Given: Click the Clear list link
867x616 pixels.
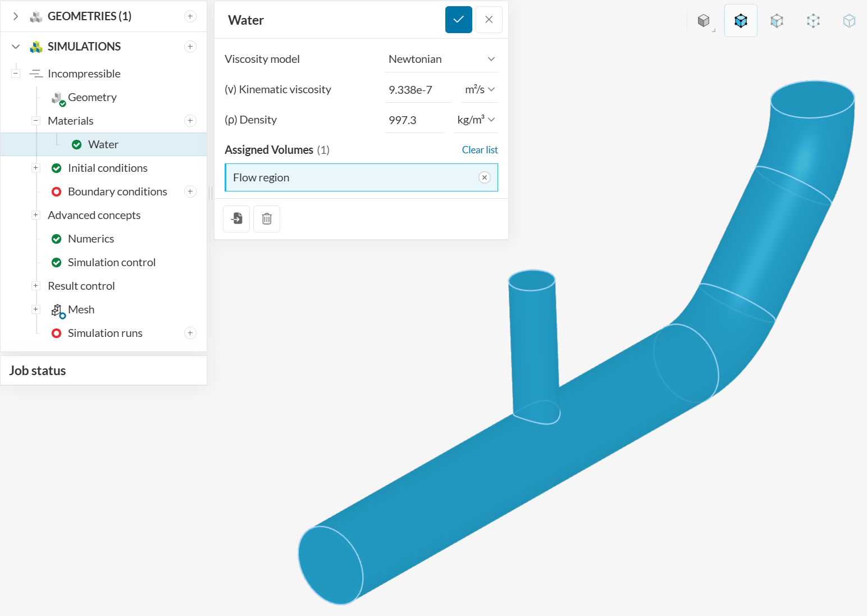Looking at the screenshot, I should pyautogui.click(x=480, y=150).
